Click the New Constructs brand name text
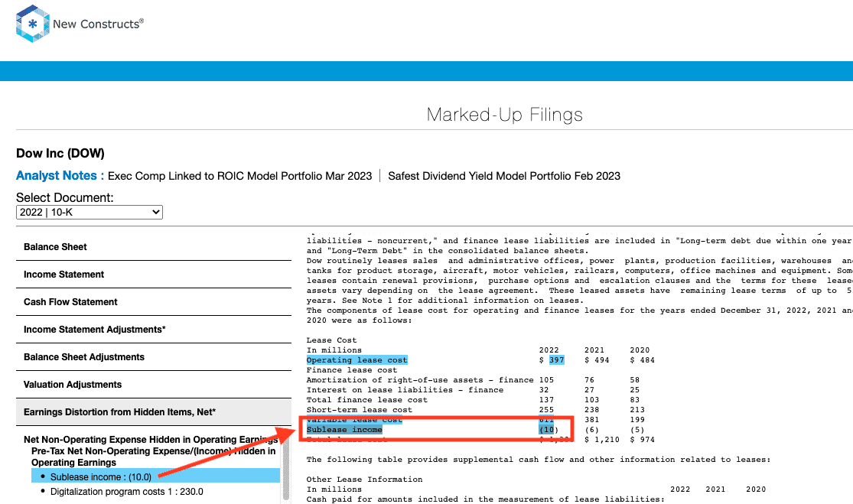 tap(98, 24)
